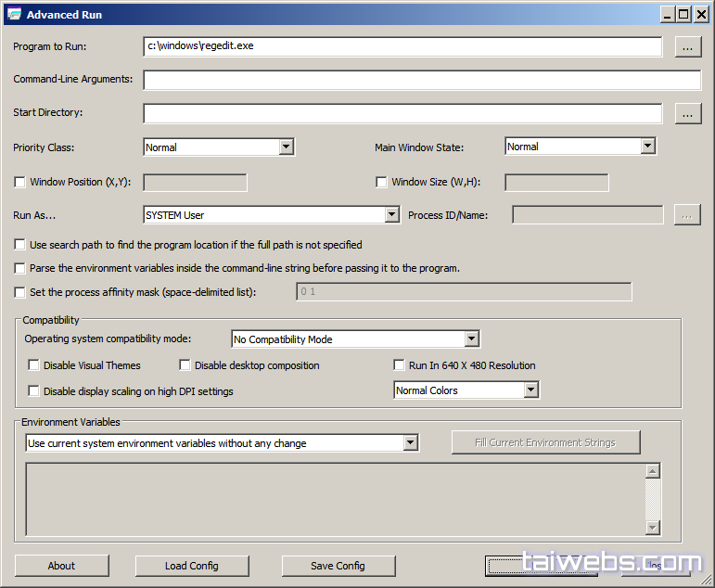Tick Disable Visual Themes
Screen dimensions: 715x588
[x=34, y=365]
